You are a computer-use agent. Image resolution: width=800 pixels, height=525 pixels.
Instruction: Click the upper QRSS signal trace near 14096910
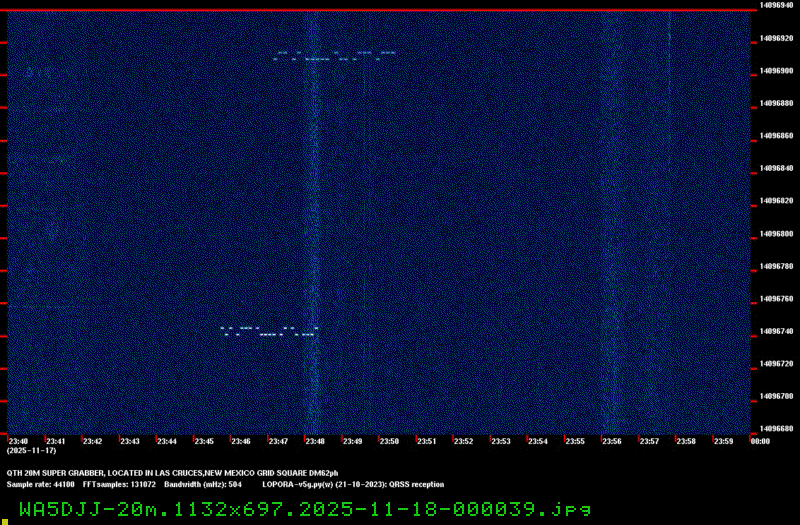334,56
